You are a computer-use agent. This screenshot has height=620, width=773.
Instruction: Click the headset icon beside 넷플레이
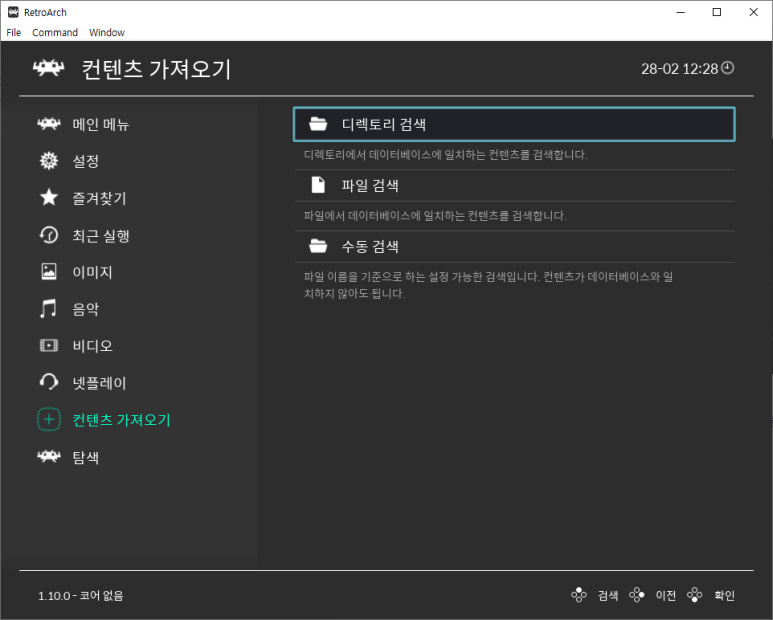pos(49,382)
